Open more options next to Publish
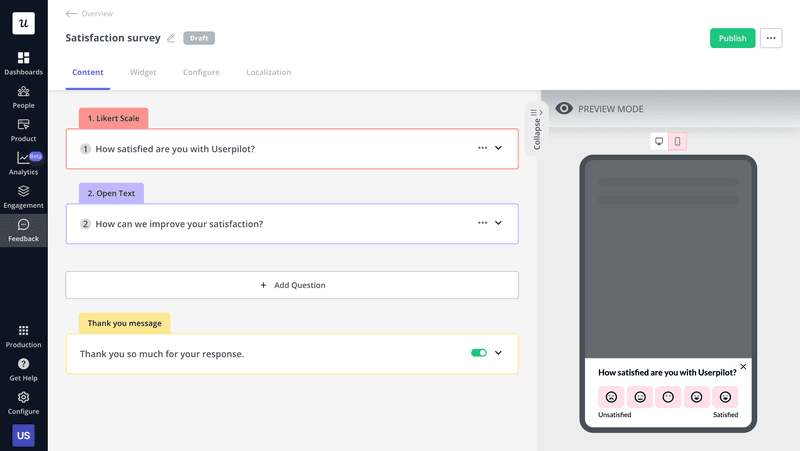 [x=771, y=38]
